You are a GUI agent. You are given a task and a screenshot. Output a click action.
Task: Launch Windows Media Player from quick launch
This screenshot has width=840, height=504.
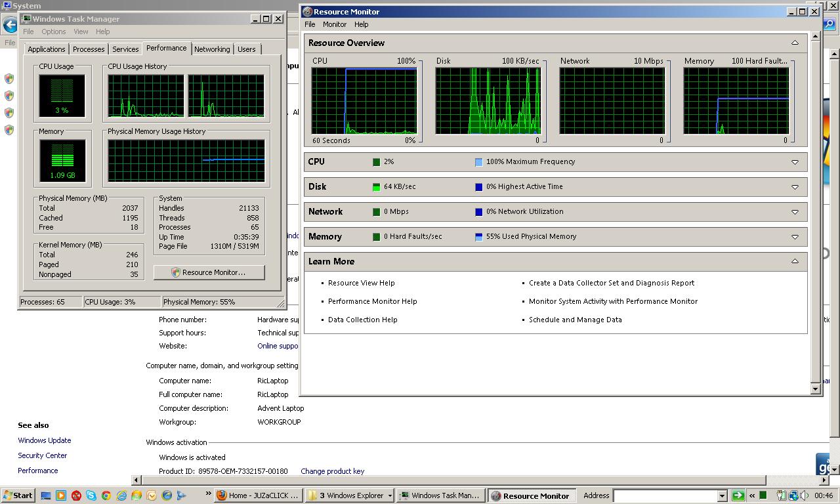coord(61,495)
